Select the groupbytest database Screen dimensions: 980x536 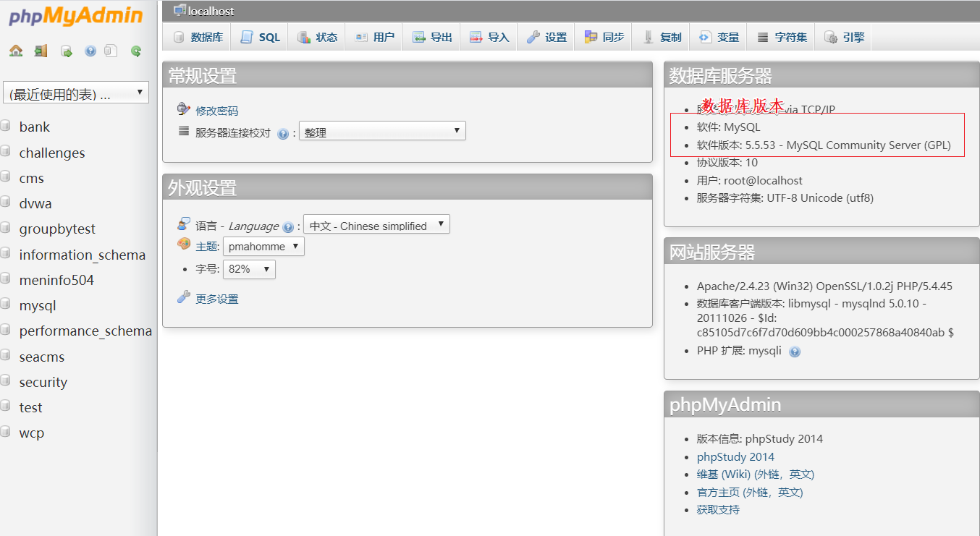pos(57,229)
